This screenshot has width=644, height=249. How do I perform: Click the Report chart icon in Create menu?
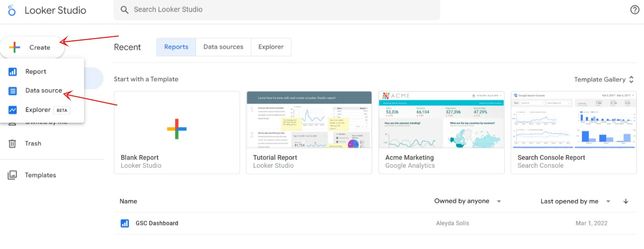click(13, 72)
